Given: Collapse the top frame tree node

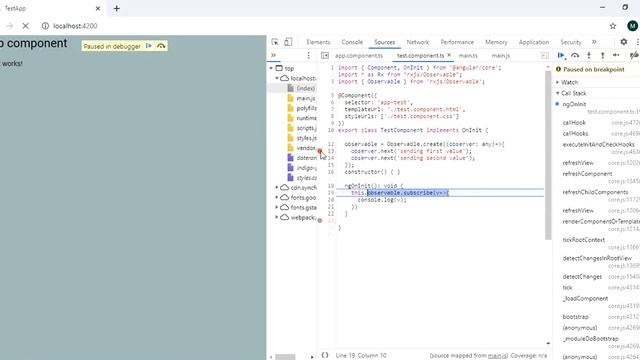Looking at the screenshot, I should (271, 68).
